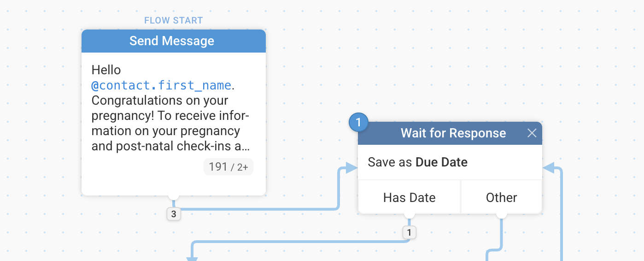Select the Other exit connector dot
The width and height of the screenshot is (644, 261).
point(501,214)
